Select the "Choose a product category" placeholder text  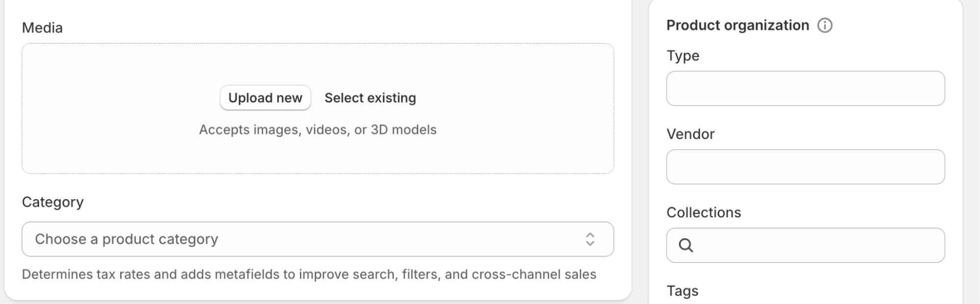coord(126,239)
